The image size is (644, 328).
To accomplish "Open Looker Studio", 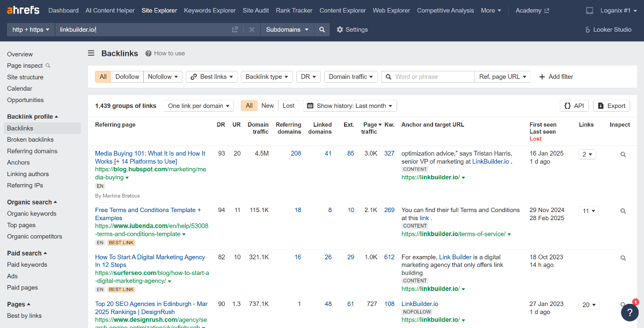I will [x=608, y=30].
